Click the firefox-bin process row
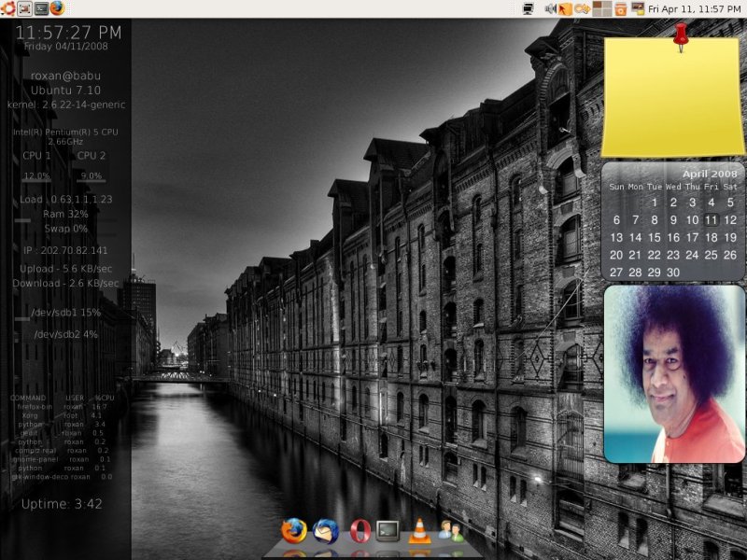The width and height of the screenshot is (747, 560). click(62, 407)
